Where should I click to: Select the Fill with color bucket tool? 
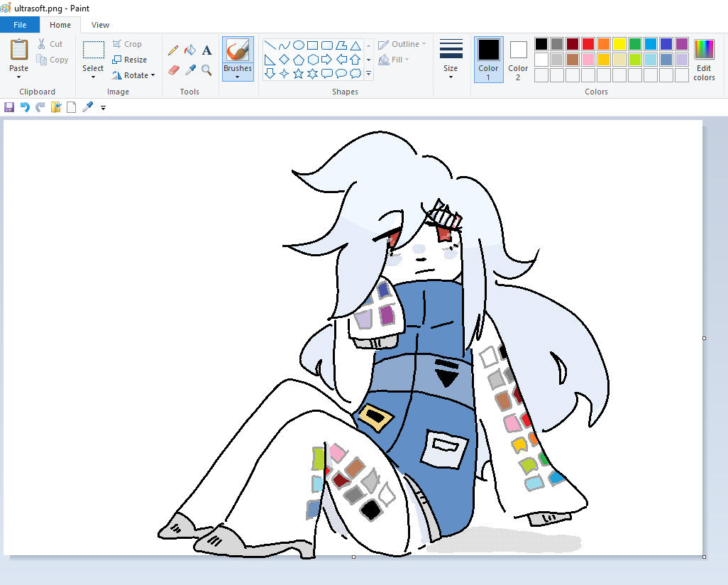[190, 50]
